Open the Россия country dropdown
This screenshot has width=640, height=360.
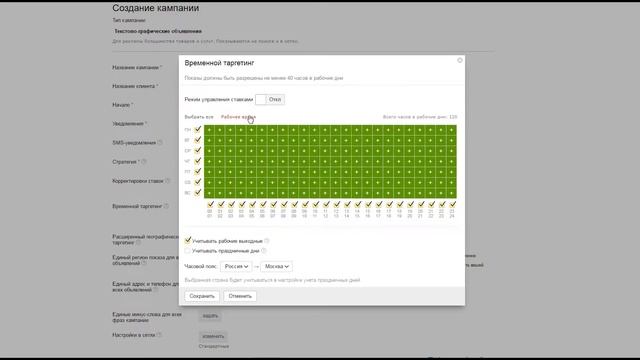pyautogui.click(x=236, y=267)
